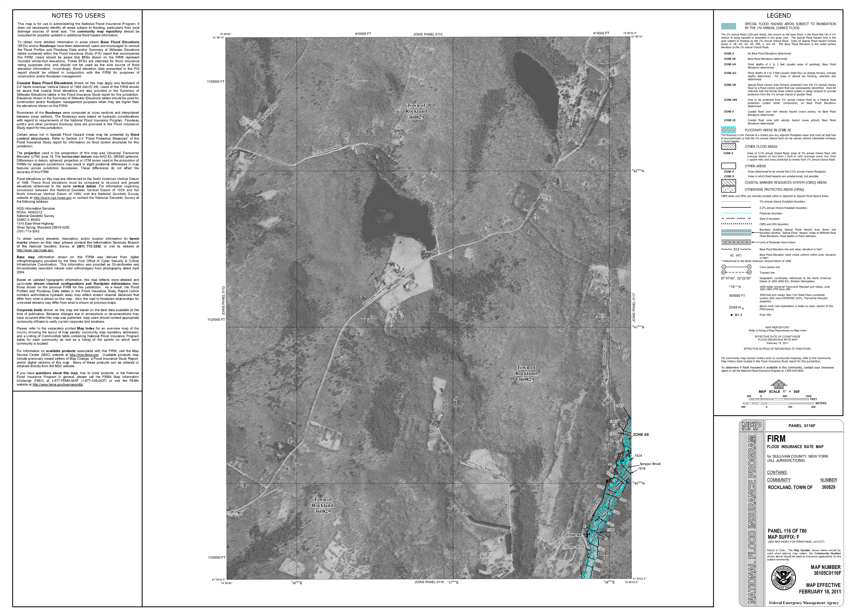Click the ZONE VE legend entry

point(780,122)
